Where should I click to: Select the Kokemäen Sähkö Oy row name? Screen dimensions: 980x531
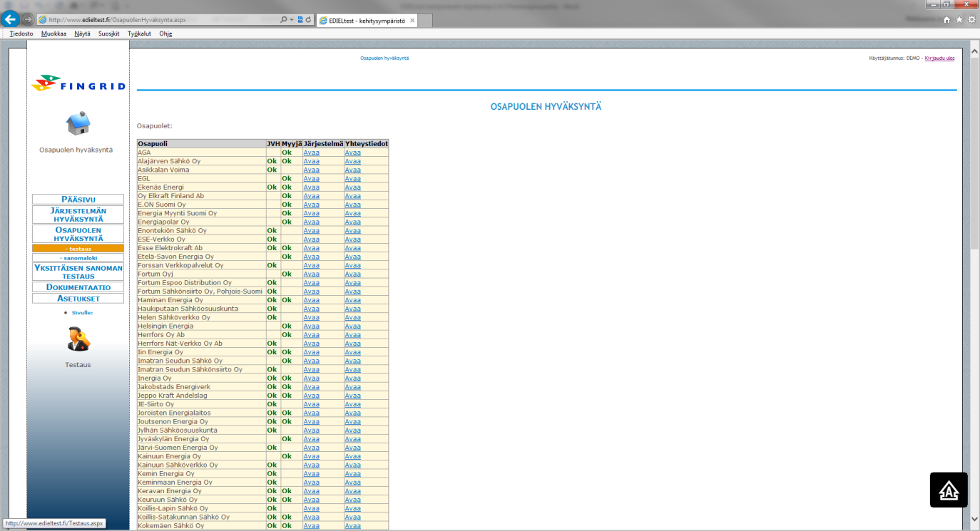click(x=170, y=526)
